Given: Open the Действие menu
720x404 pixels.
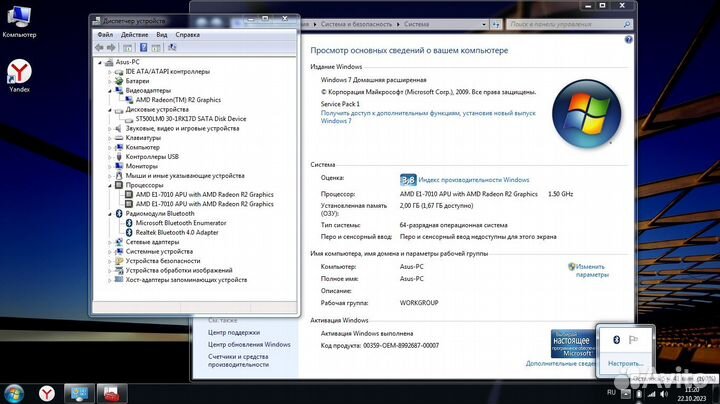Looking at the screenshot, I should tap(134, 34).
